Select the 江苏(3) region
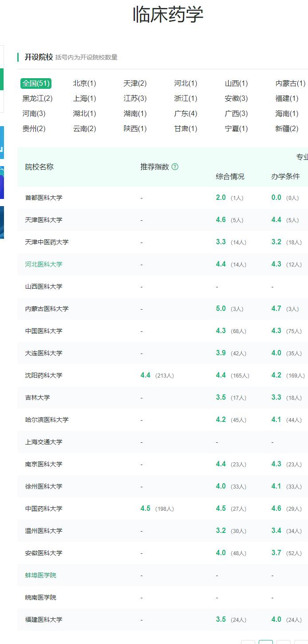The width and height of the screenshot is (308, 644). click(x=135, y=99)
